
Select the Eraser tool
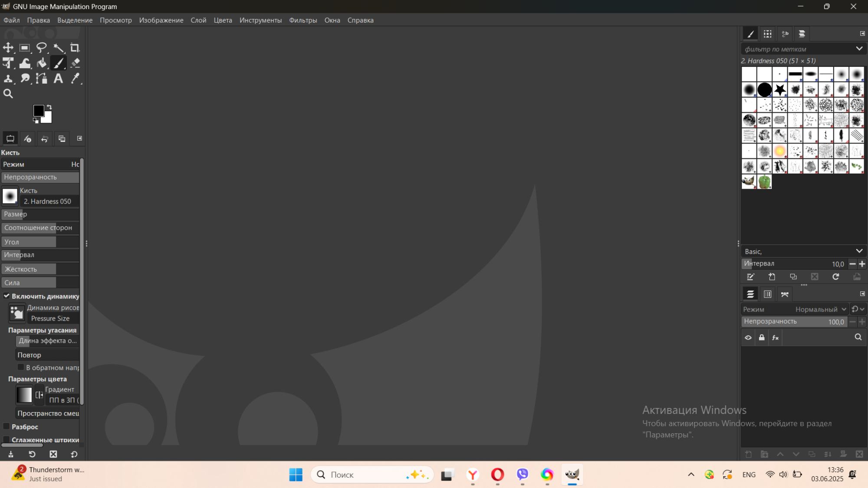(75, 63)
